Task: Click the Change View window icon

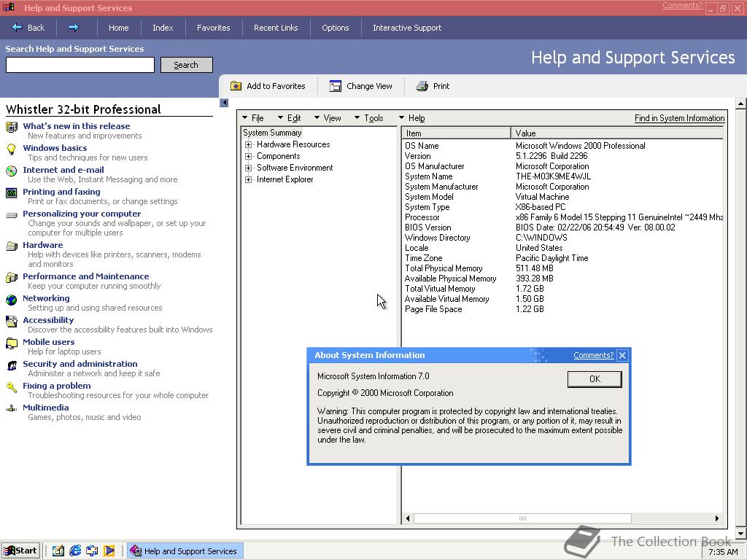Action: (336, 86)
